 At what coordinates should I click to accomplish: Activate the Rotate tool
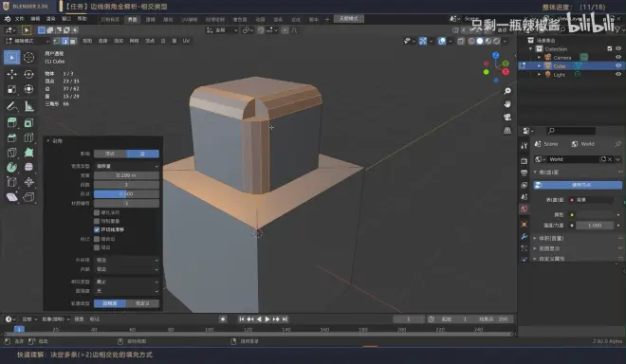coord(28,74)
